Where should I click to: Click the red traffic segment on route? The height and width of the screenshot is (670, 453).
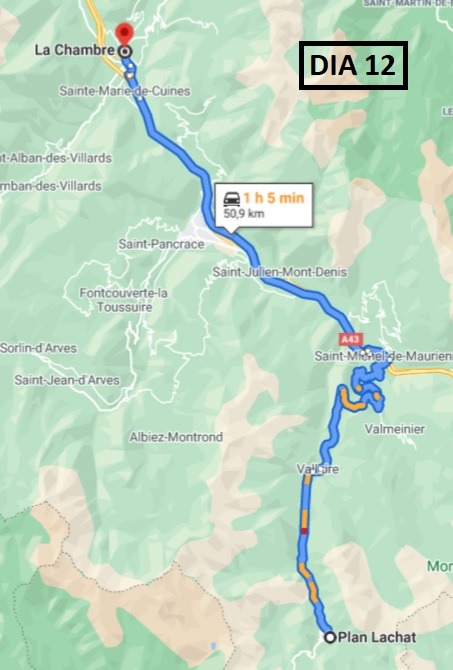coord(304,531)
